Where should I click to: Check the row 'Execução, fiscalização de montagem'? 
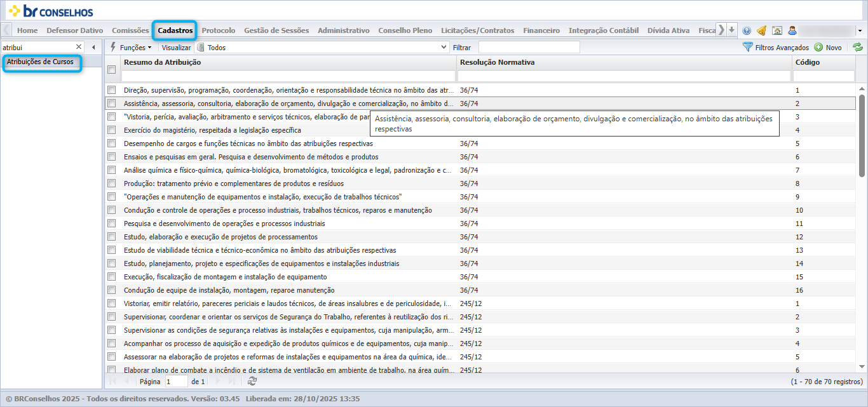112,277
